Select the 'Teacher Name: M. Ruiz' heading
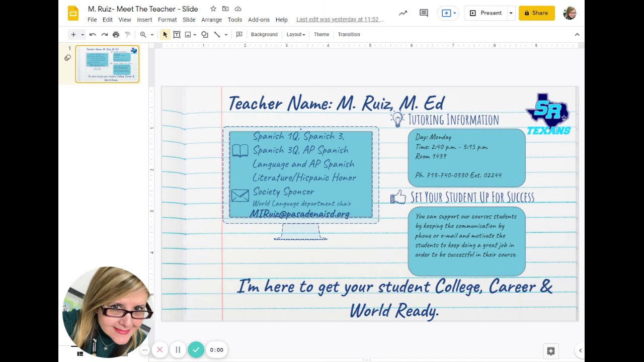The height and width of the screenshot is (362, 644). pos(336,104)
